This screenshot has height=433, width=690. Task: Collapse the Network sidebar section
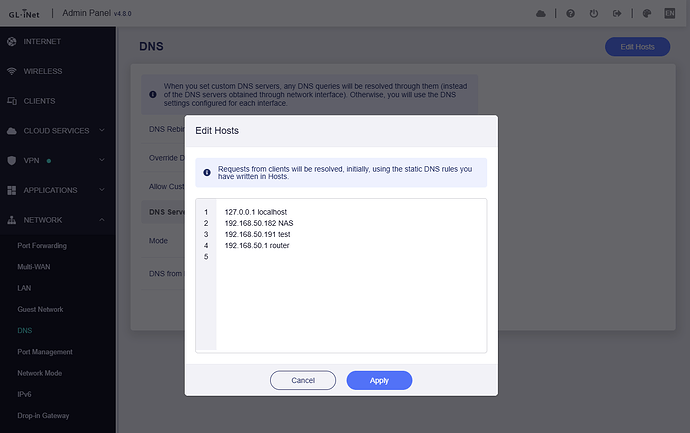102,219
